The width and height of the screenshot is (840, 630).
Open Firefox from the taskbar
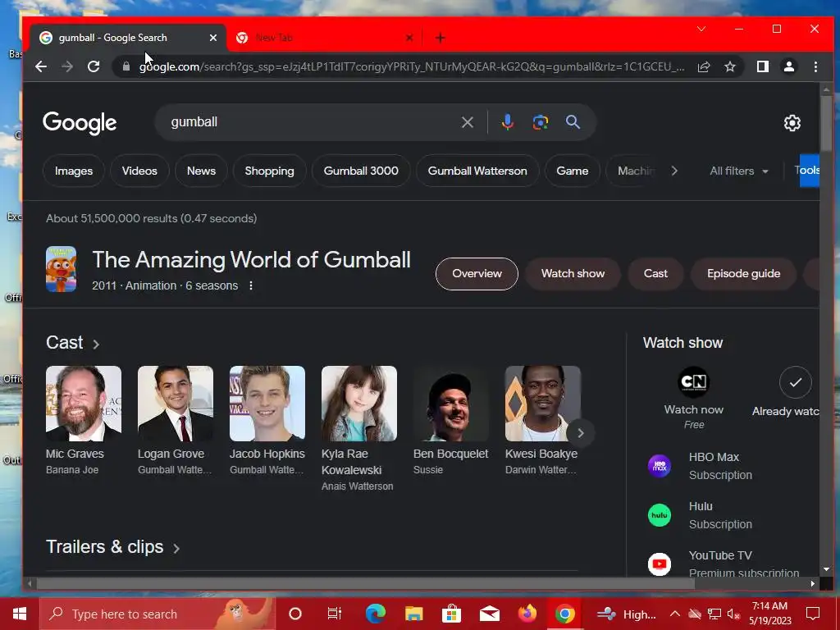pyautogui.click(x=527, y=614)
